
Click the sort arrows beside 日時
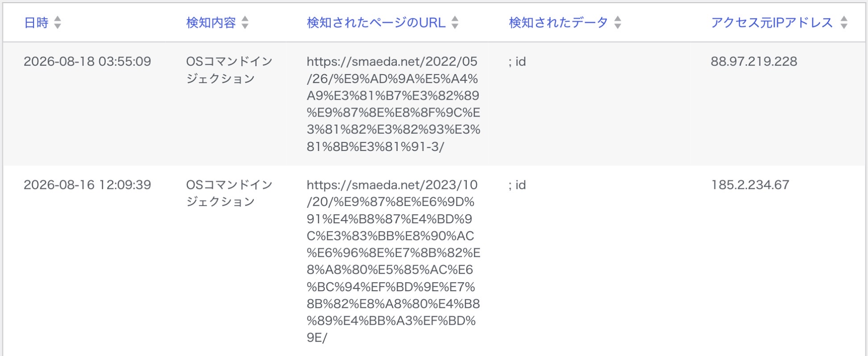[58, 22]
